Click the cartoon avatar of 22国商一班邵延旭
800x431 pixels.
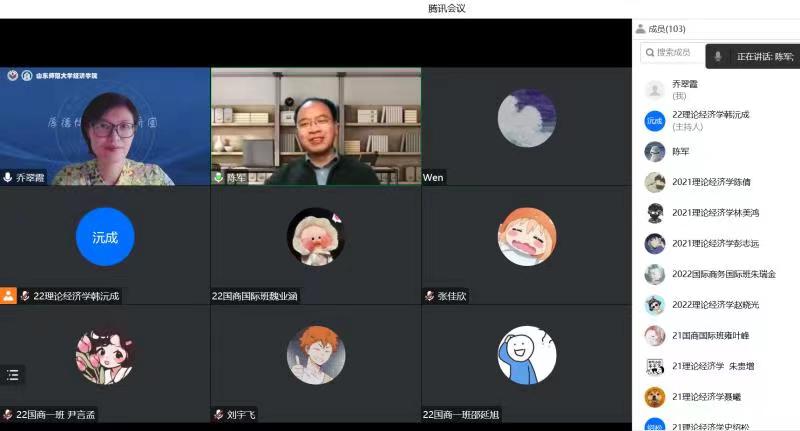click(527, 355)
